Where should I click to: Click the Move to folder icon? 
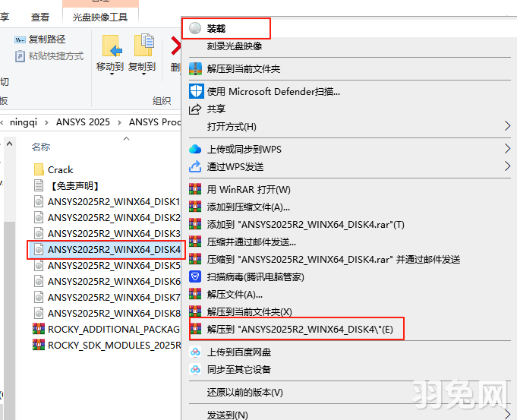(112, 46)
